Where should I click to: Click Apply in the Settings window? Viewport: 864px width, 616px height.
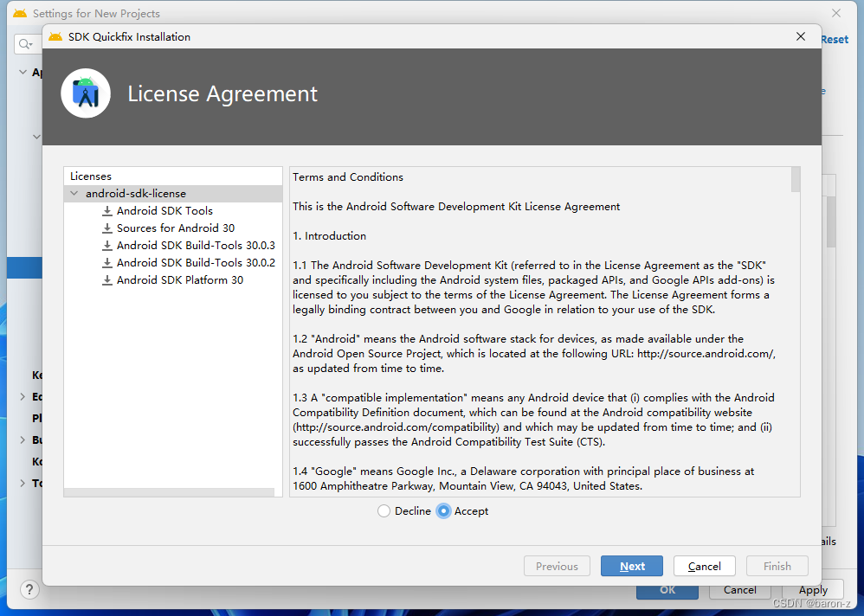tap(813, 590)
